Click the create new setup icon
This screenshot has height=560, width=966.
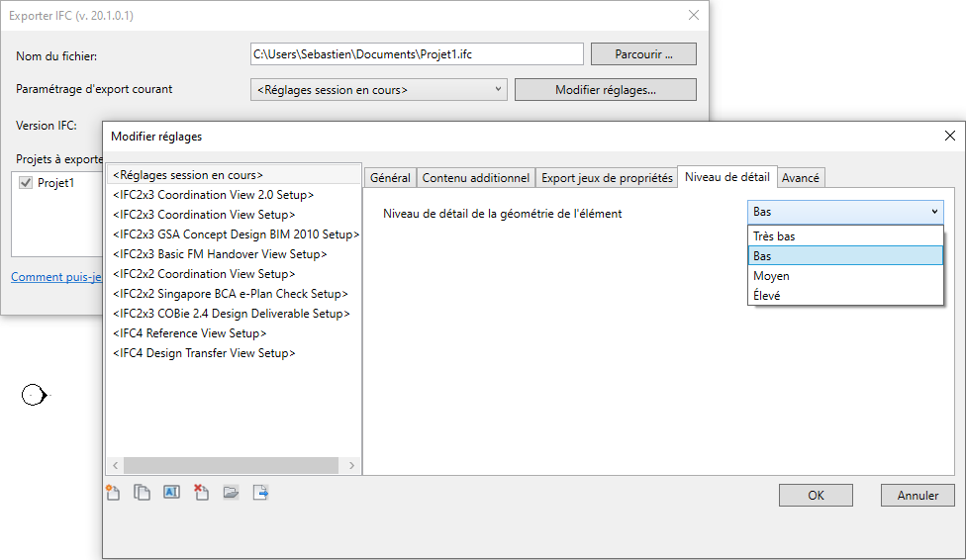tap(113, 493)
